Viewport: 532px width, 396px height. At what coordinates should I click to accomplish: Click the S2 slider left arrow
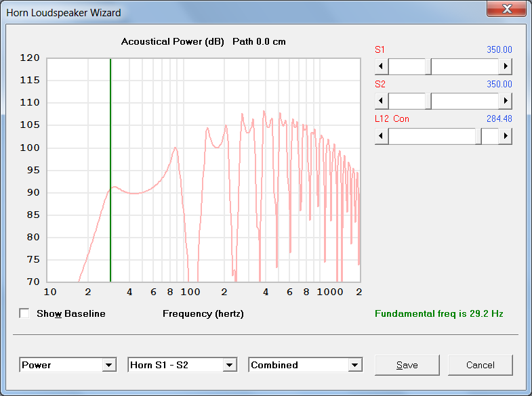click(x=382, y=101)
